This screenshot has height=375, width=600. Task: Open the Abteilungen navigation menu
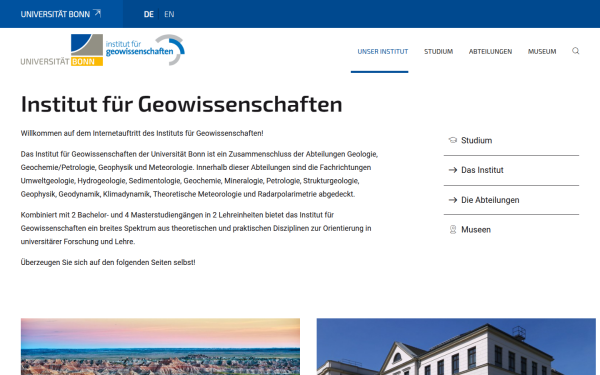tap(490, 52)
